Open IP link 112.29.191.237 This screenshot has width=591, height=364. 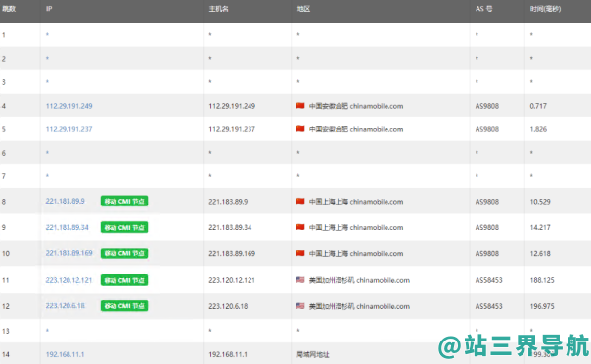pos(68,129)
